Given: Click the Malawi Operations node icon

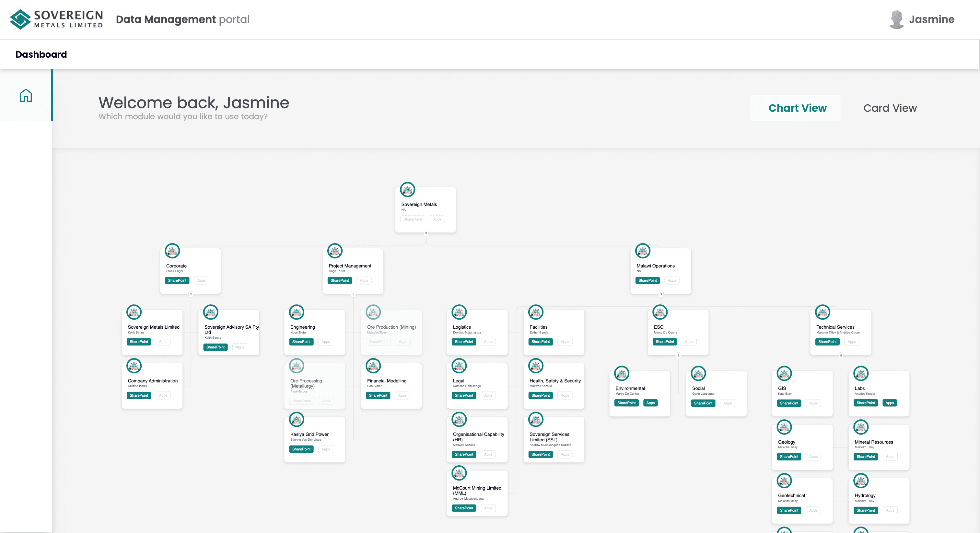Looking at the screenshot, I should pos(643,251).
